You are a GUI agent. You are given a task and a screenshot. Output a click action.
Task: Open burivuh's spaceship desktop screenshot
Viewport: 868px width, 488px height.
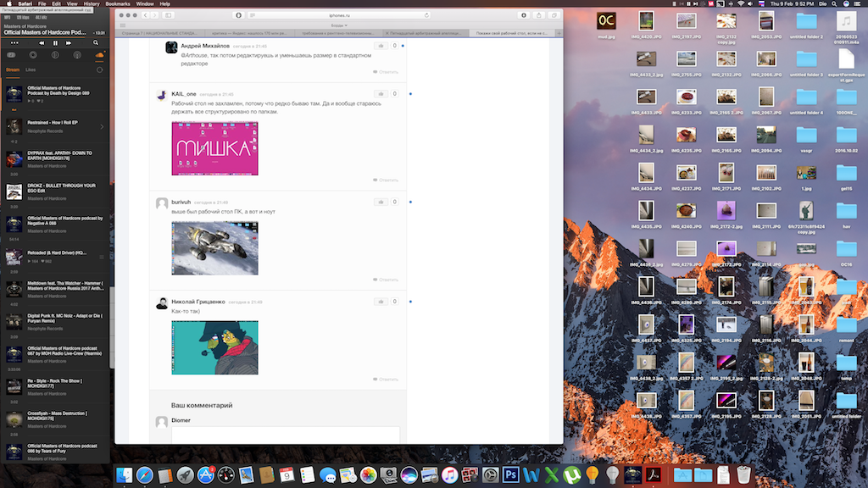(x=214, y=248)
